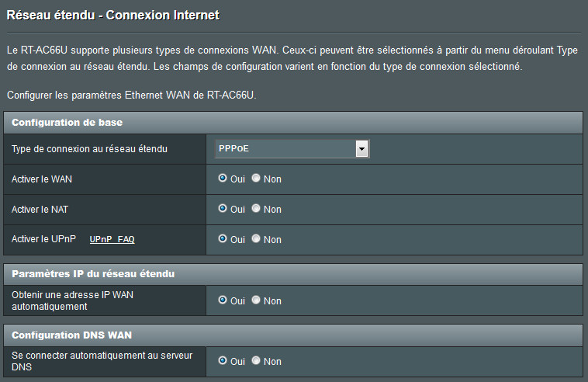This screenshot has height=382, width=588.
Task: Open the WAN connection type dropdown arrow
Action: click(x=361, y=148)
